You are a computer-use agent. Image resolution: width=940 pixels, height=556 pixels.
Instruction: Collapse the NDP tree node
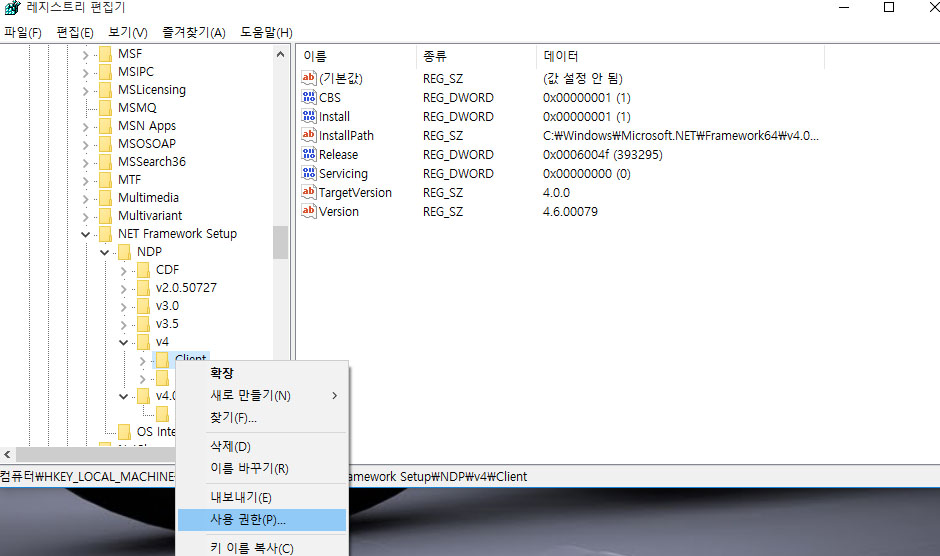[104, 252]
